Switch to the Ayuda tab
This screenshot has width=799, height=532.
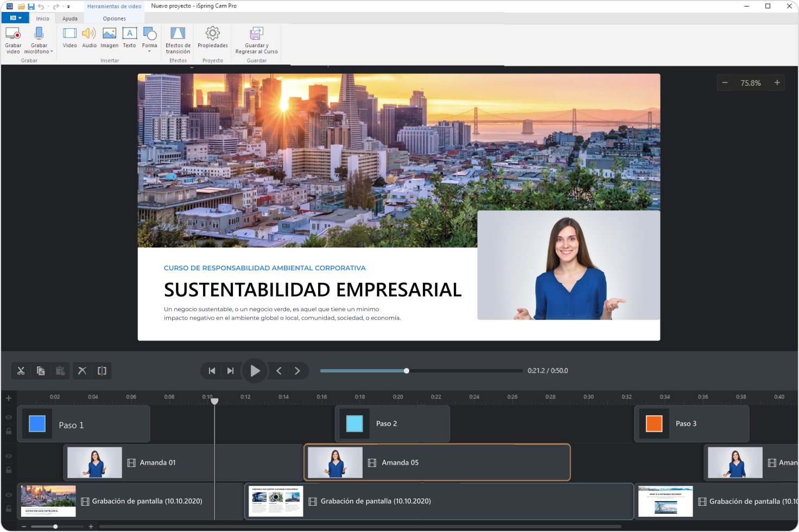[x=70, y=18]
